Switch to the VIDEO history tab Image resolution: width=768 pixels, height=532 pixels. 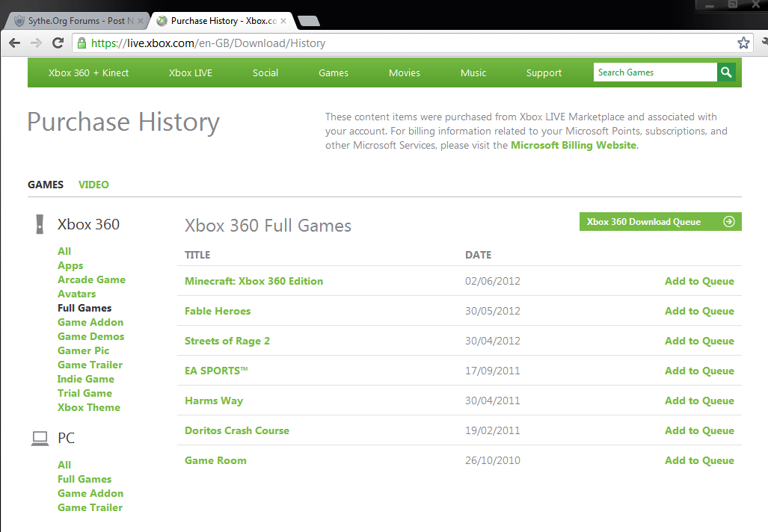93,185
